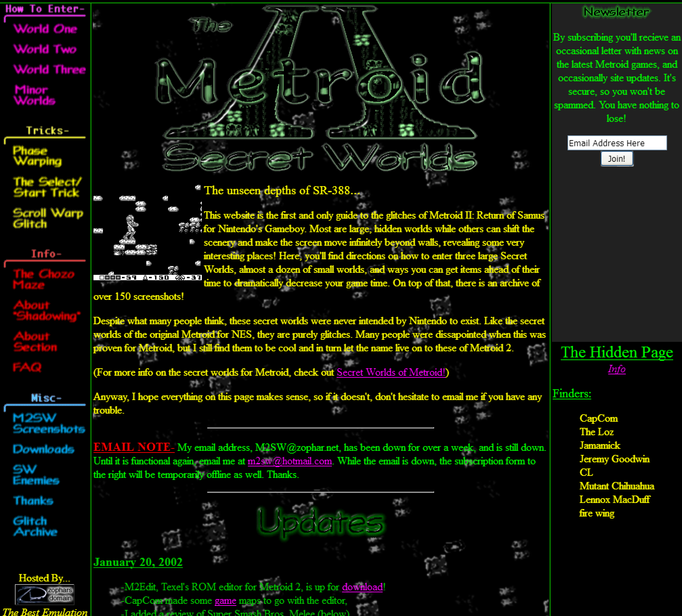
Task: Open the World Two page
Action: coord(45,49)
